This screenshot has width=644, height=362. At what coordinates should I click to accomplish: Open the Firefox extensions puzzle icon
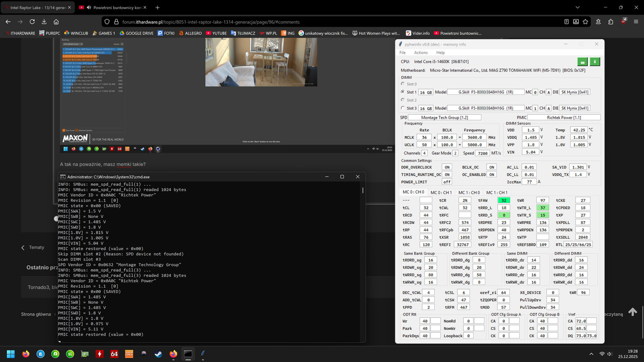[x=611, y=22]
